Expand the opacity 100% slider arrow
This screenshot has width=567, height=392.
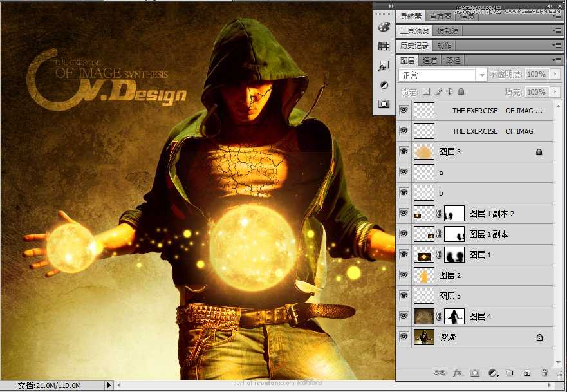click(555, 74)
